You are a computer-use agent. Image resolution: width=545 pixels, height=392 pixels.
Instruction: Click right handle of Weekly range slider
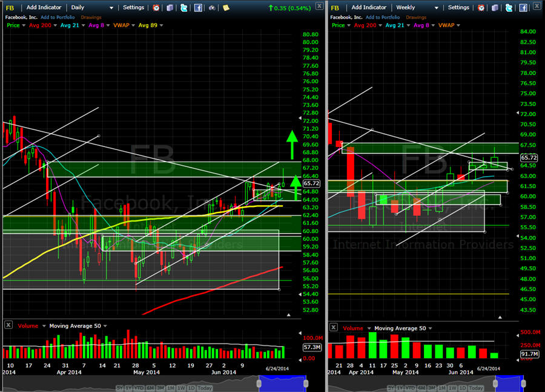pyautogui.click(x=523, y=384)
